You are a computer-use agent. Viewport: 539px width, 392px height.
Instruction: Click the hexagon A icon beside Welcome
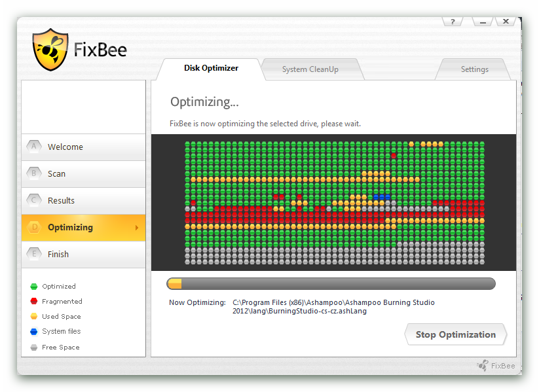click(34, 147)
